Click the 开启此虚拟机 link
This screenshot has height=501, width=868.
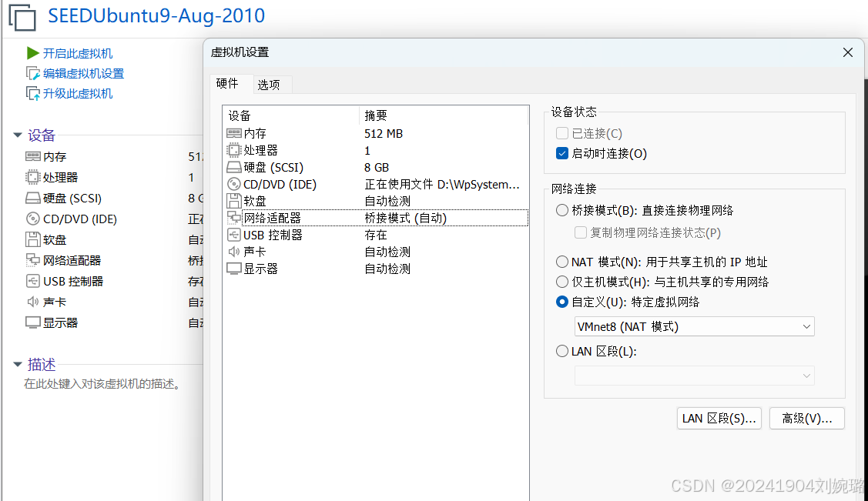(x=78, y=54)
